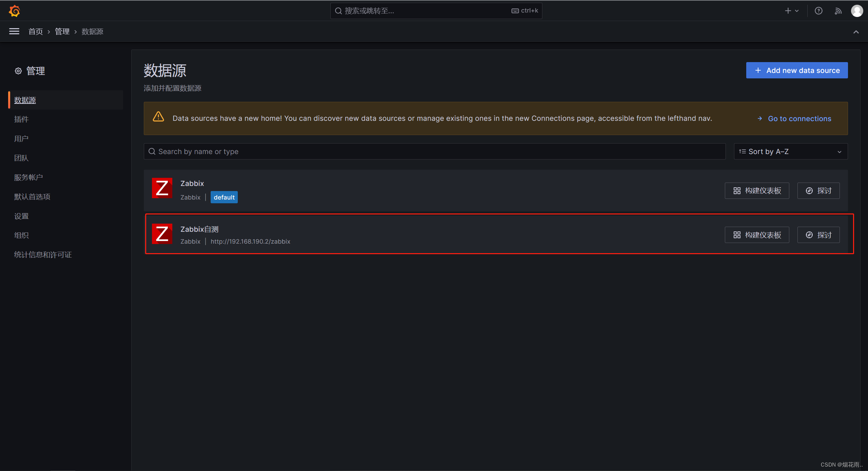The width and height of the screenshot is (868, 471).
Task: Click the warning triangle icon in banner
Action: 158,117
